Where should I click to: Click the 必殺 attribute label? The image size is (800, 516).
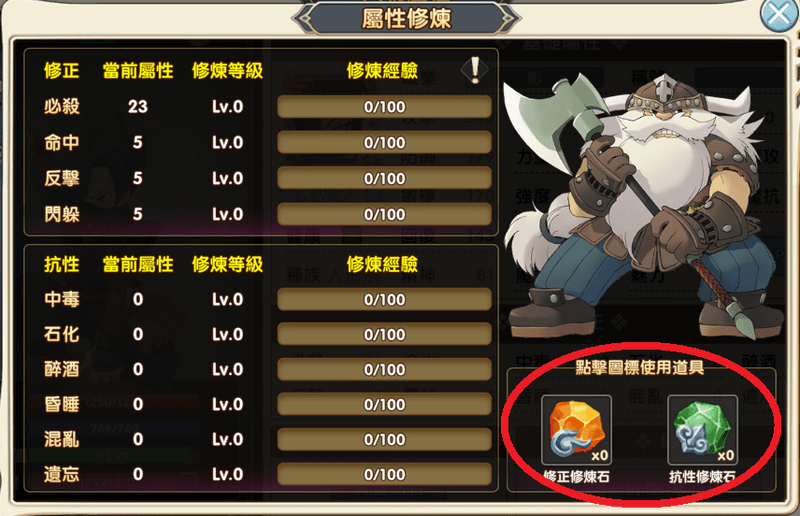[62, 106]
